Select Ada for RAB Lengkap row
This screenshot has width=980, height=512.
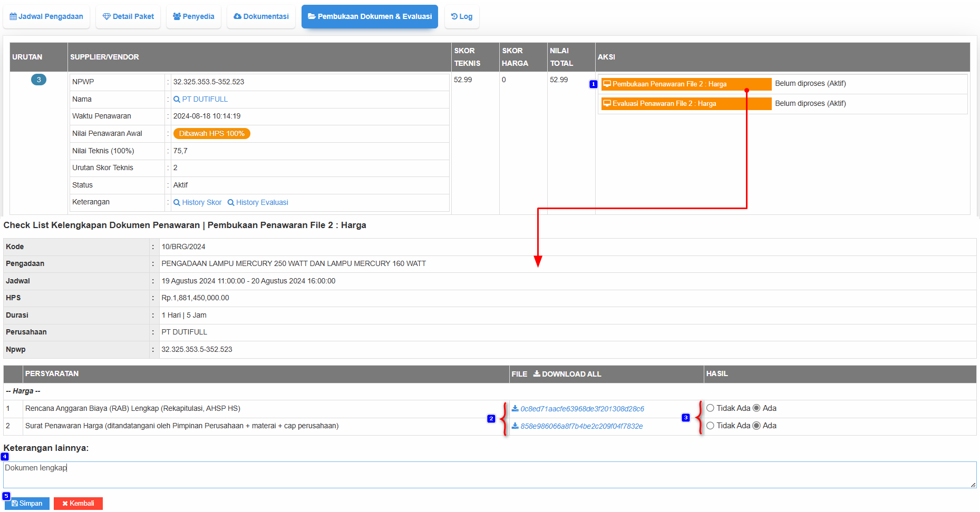click(x=756, y=408)
